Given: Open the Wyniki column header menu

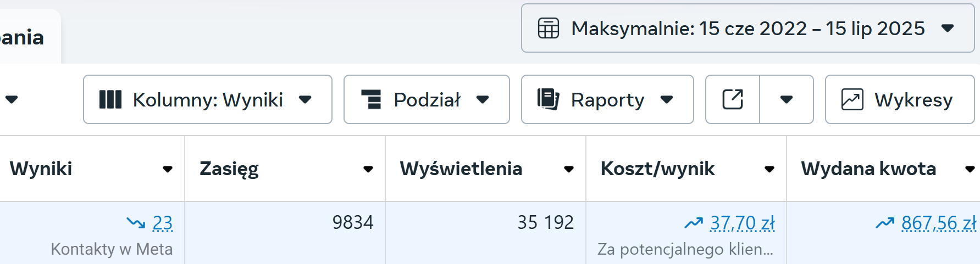Looking at the screenshot, I should coord(168,169).
